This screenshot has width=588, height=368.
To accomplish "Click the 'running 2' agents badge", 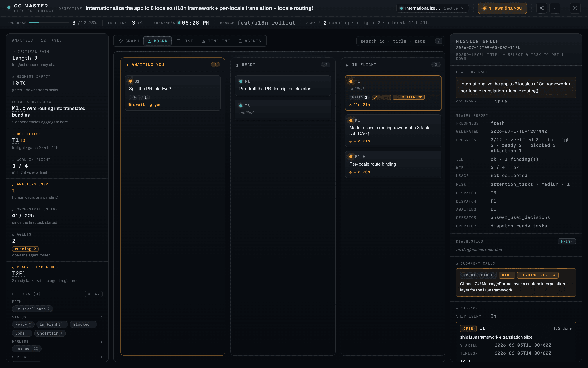I will [25, 249].
